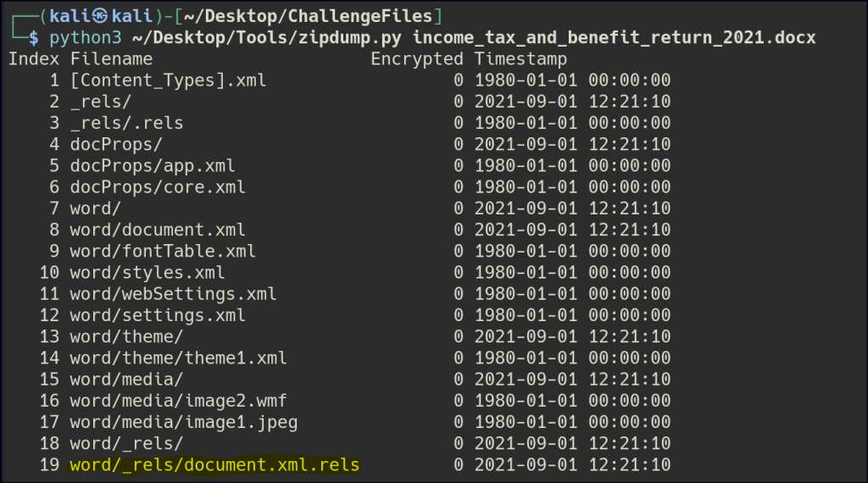868x483 pixels.
Task: Click the word/fontTable.xml filename entry
Action: pyautogui.click(x=163, y=252)
